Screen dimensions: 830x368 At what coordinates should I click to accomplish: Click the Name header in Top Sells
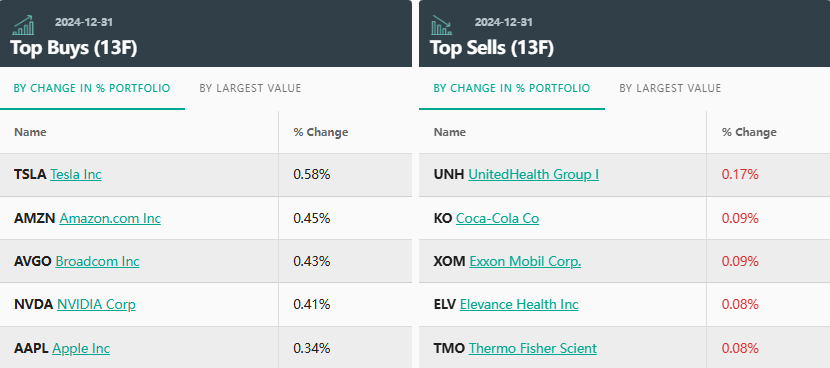tap(449, 132)
